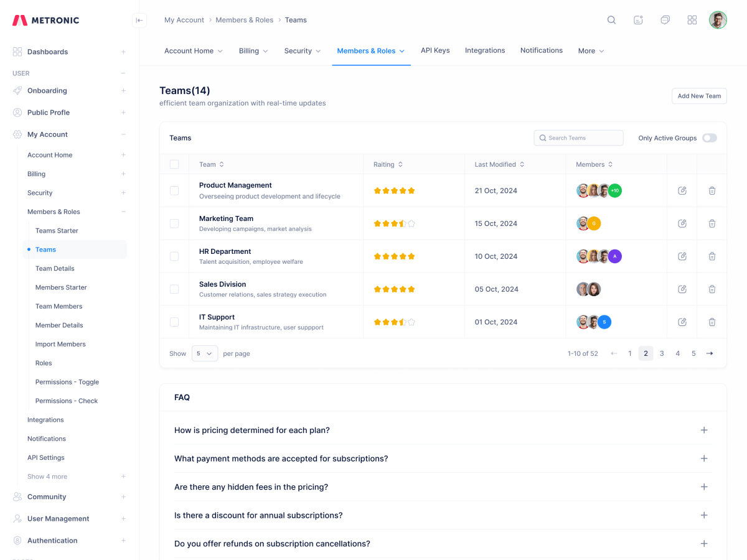The height and width of the screenshot is (560, 747).
Task: Click the Search Teams input field
Action: point(578,138)
